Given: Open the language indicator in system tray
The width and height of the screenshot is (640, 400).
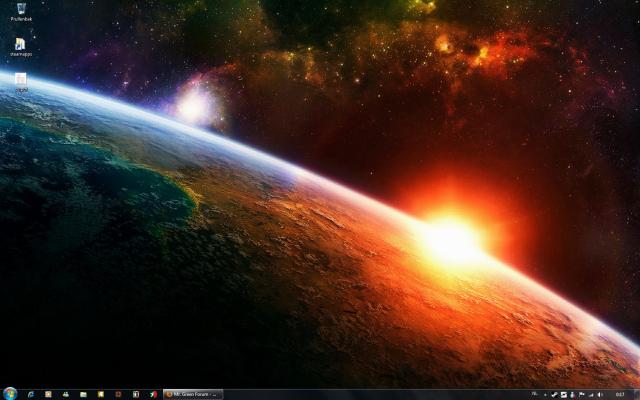Looking at the screenshot, I should (535, 394).
